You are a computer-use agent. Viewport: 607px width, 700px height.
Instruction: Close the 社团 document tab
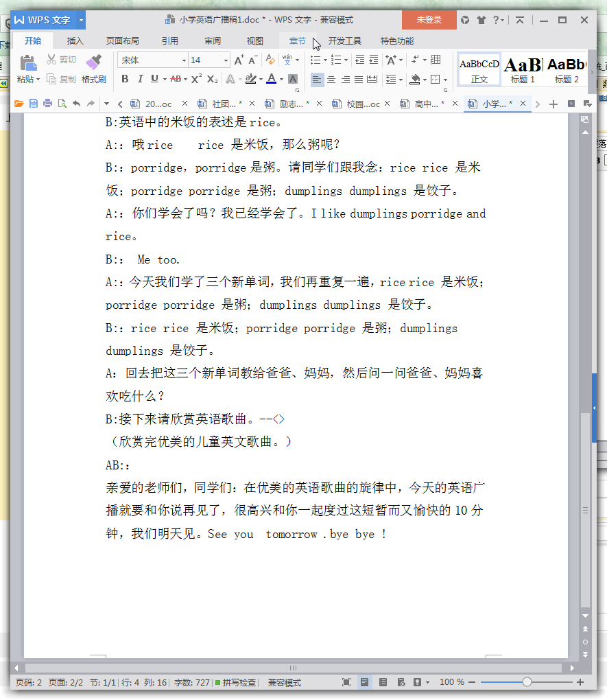tap(252, 104)
